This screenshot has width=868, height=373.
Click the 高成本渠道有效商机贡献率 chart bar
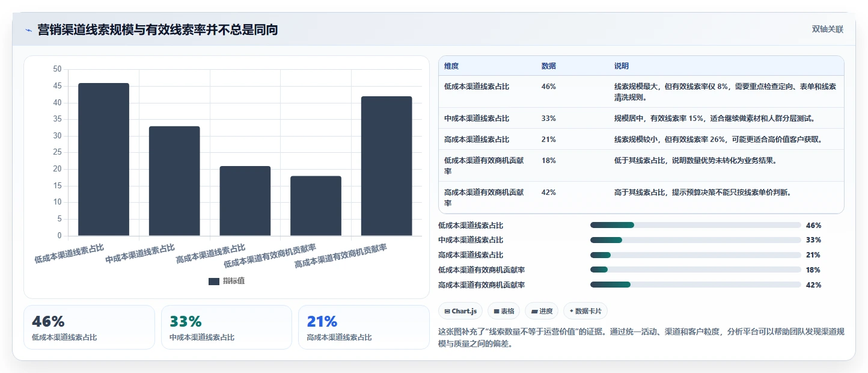click(387, 166)
